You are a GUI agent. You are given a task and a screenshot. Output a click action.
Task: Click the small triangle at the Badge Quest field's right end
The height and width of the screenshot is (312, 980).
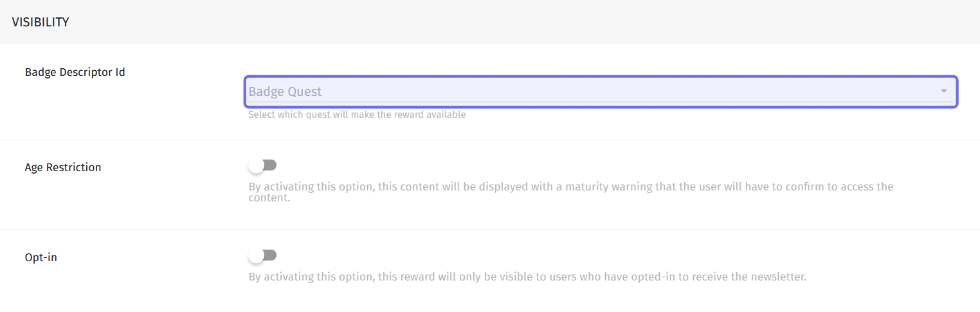pyautogui.click(x=943, y=91)
